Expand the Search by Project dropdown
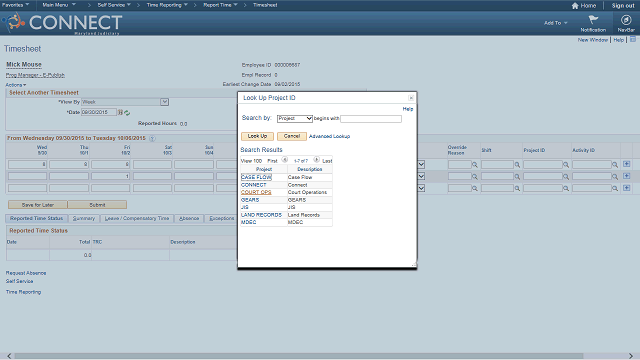The width and height of the screenshot is (640, 360). coord(295,118)
